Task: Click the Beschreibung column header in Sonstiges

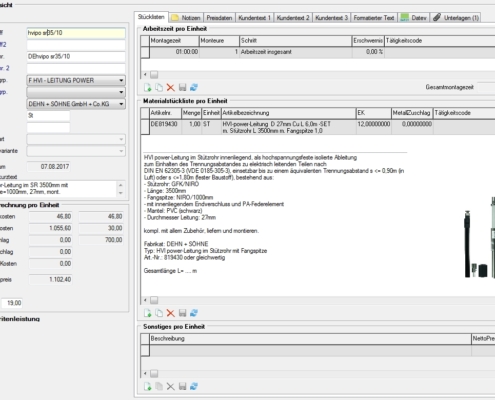Action: (310, 339)
